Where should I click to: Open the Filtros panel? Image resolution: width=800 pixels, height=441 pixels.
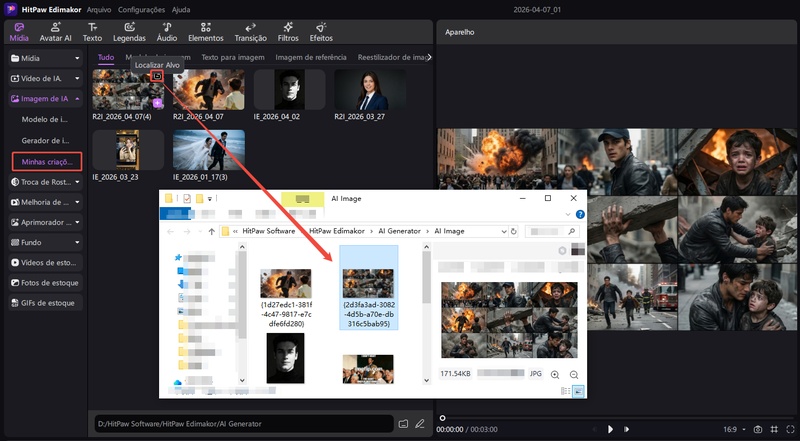tap(288, 31)
